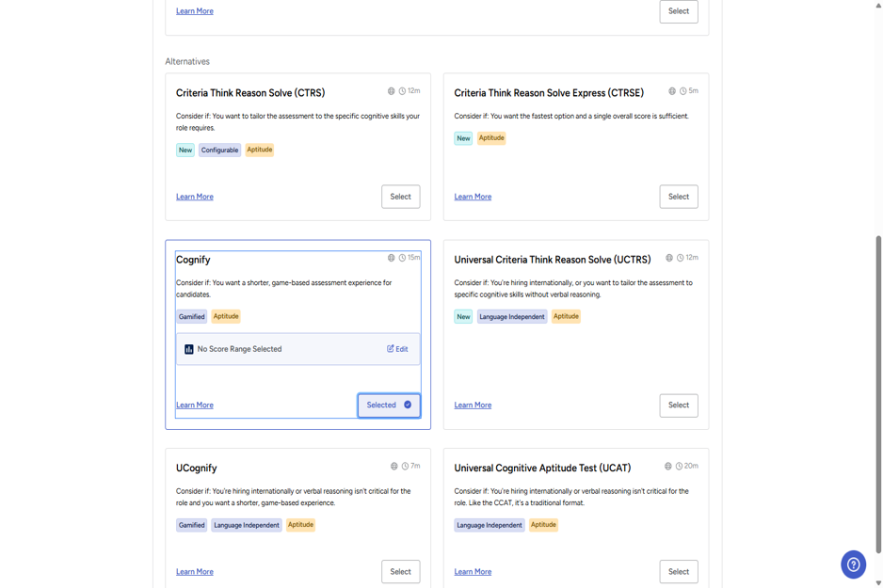Open Learn More for UCTRS
The height and width of the screenshot is (588, 883).
coord(473,405)
